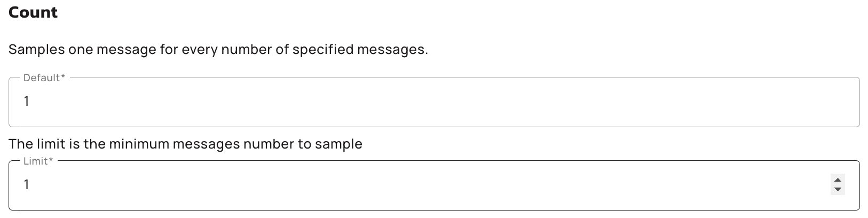This screenshot has width=868, height=218.
Task: Click the middle of the Default text box
Action: (x=433, y=102)
